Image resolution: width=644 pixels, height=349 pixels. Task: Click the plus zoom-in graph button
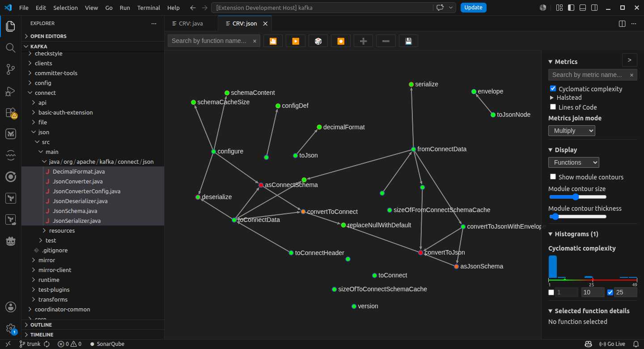(363, 41)
